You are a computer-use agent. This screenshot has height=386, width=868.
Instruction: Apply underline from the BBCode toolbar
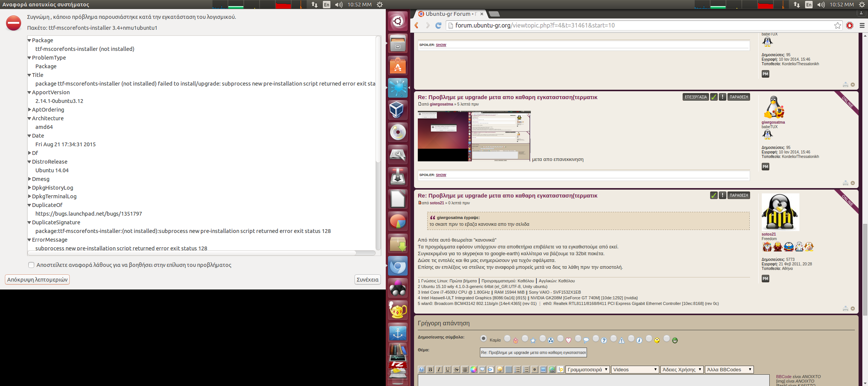click(x=448, y=369)
